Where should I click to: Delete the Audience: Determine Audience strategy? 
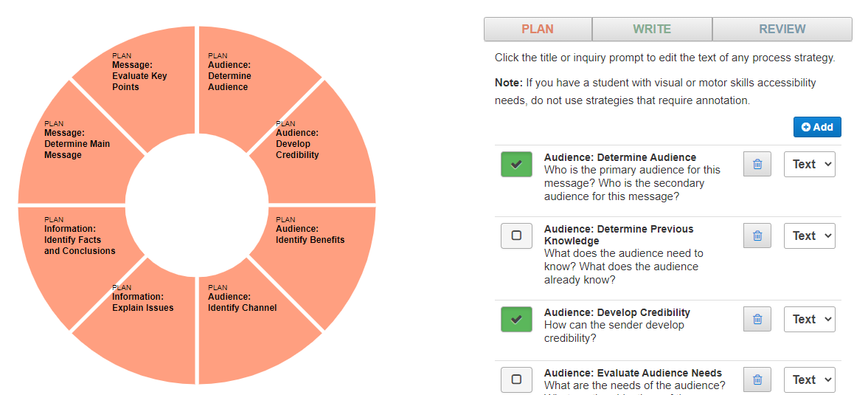coord(757,165)
